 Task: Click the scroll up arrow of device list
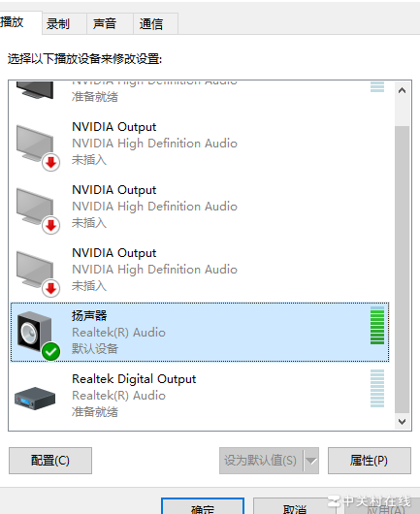point(402,90)
